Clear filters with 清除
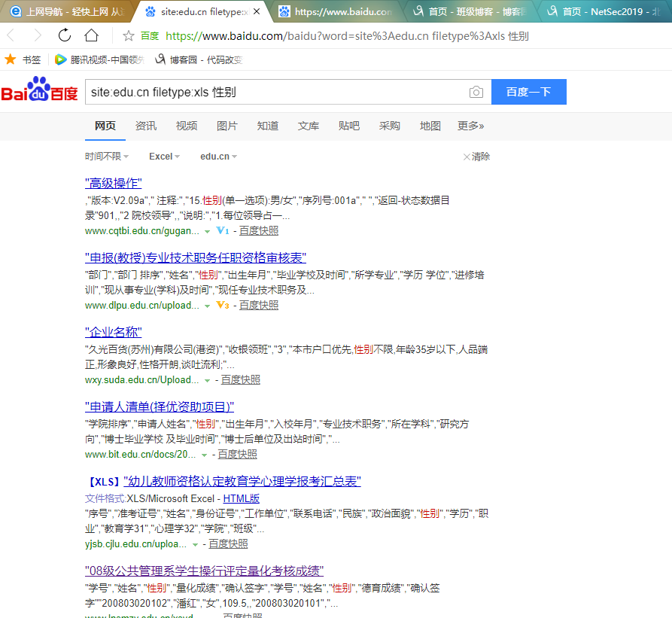The width and height of the screenshot is (672, 618). tap(476, 157)
